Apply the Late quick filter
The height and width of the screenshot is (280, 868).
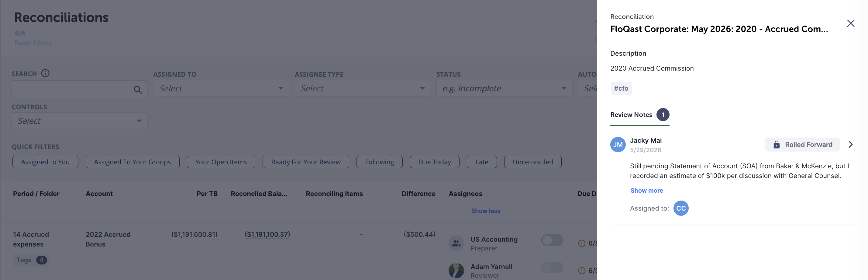(482, 162)
